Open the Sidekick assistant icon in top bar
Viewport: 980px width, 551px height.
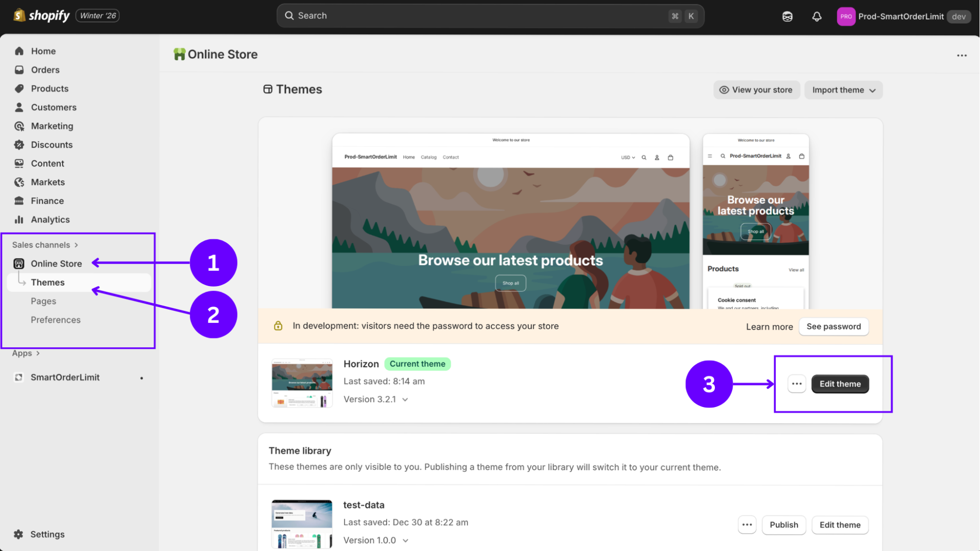click(787, 17)
